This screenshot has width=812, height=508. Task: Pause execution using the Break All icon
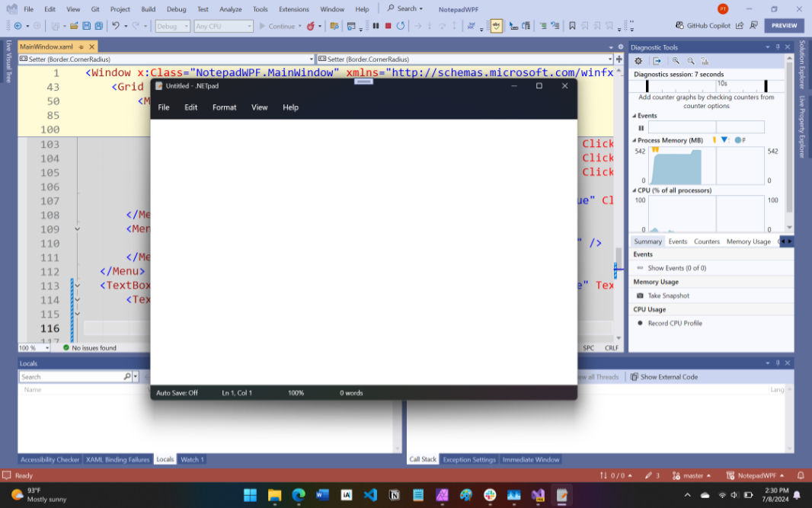pyautogui.click(x=376, y=25)
